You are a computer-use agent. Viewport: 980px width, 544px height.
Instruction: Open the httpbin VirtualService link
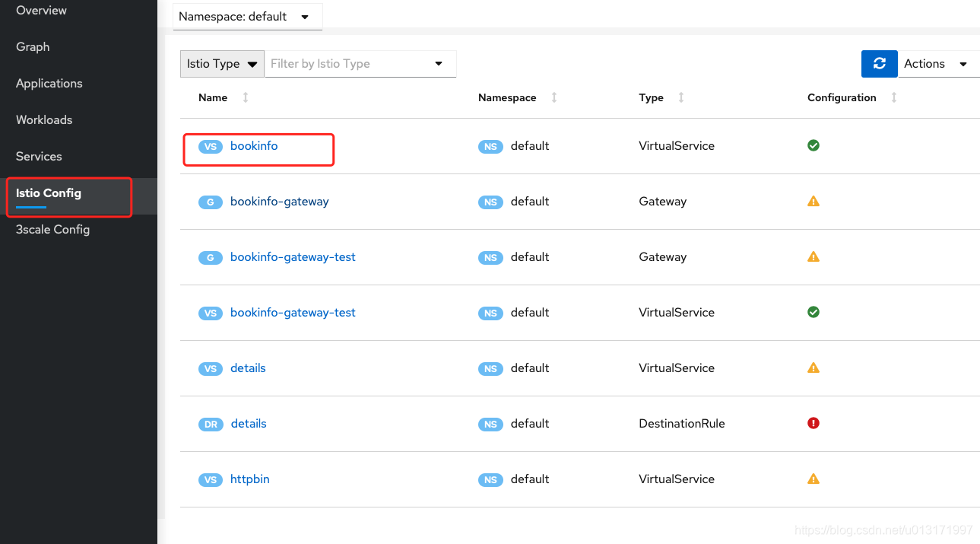point(250,479)
